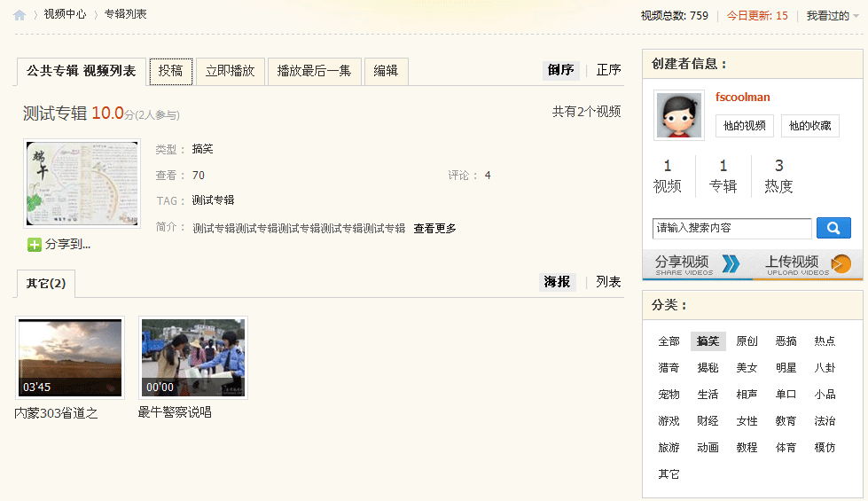
Task: Select 旅游 category
Action: click(x=669, y=447)
